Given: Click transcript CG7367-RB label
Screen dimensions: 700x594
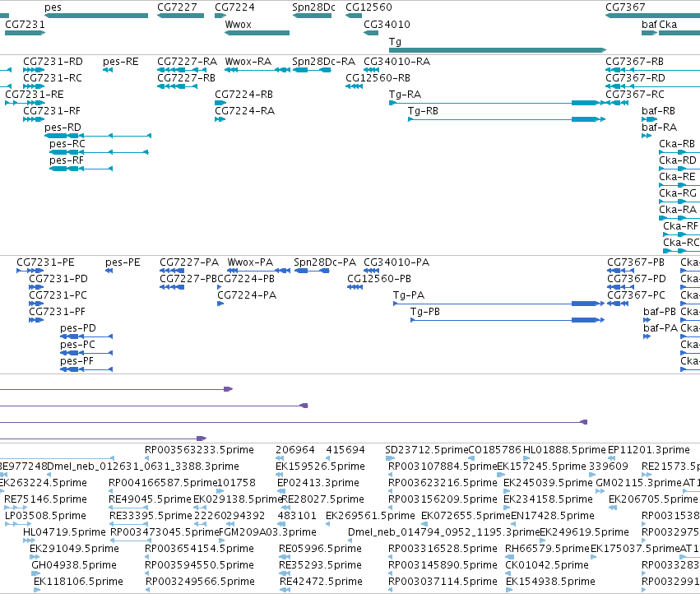Looking at the screenshot, I should [x=634, y=62].
